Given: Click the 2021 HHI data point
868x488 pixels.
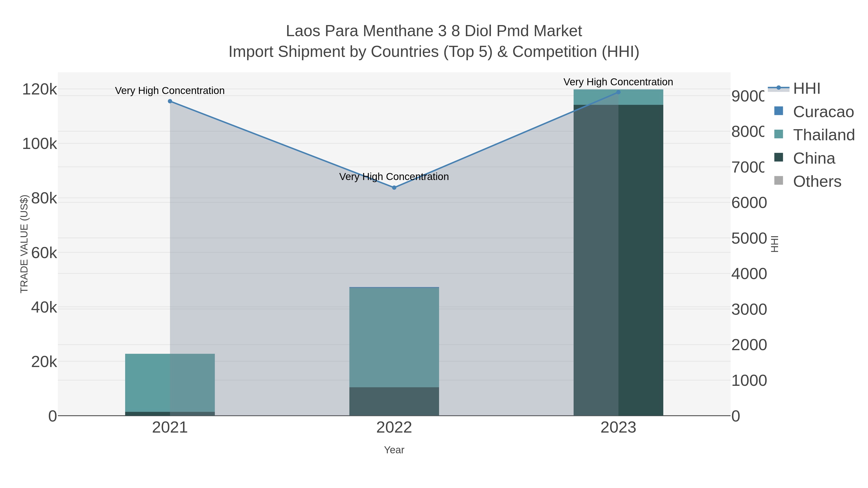Looking at the screenshot, I should coord(170,101).
